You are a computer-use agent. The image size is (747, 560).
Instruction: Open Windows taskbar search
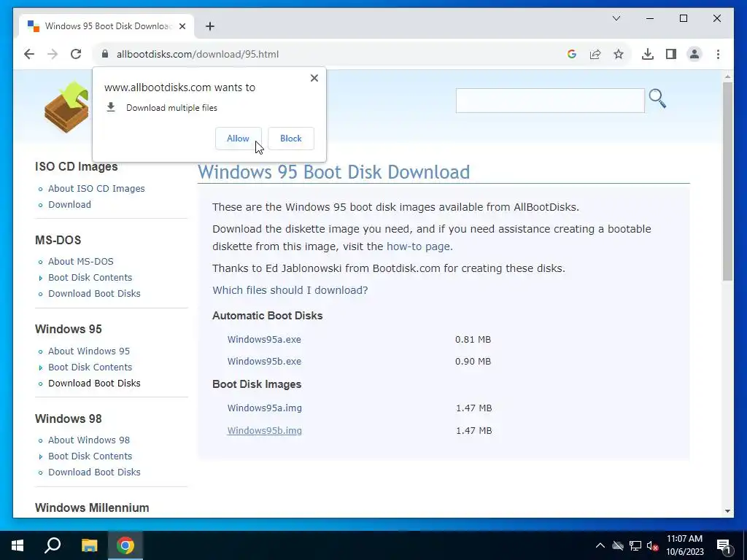click(x=53, y=545)
